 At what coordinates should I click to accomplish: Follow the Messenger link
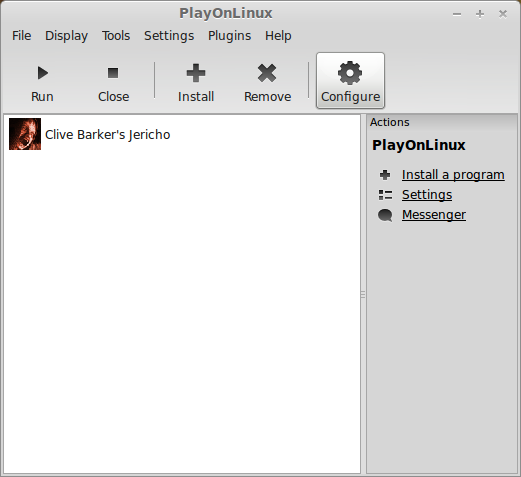tap(434, 215)
